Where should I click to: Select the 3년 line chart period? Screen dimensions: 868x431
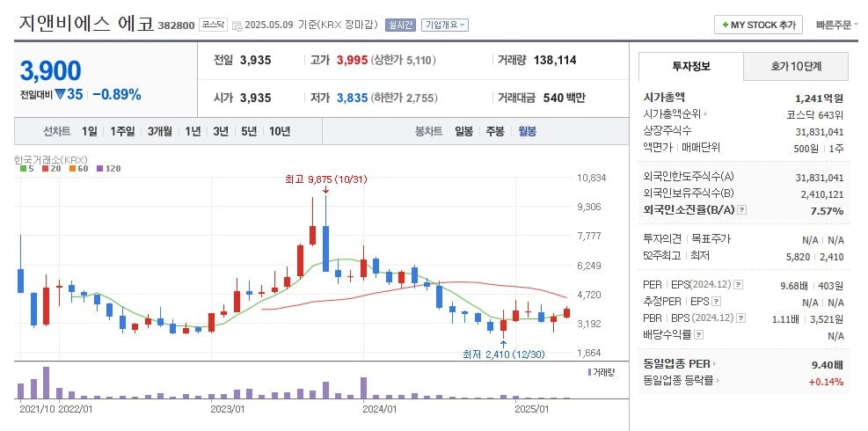coord(221,132)
